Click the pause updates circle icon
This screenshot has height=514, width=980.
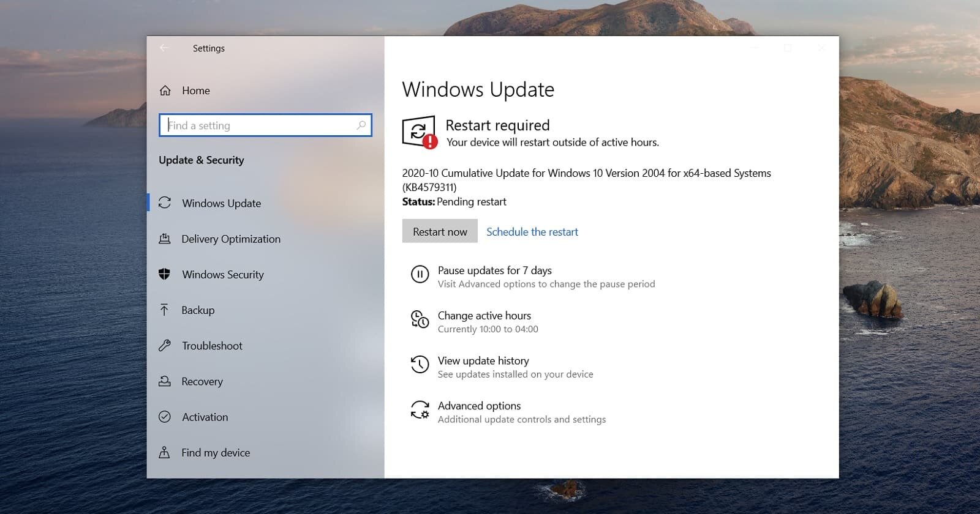(420, 275)
